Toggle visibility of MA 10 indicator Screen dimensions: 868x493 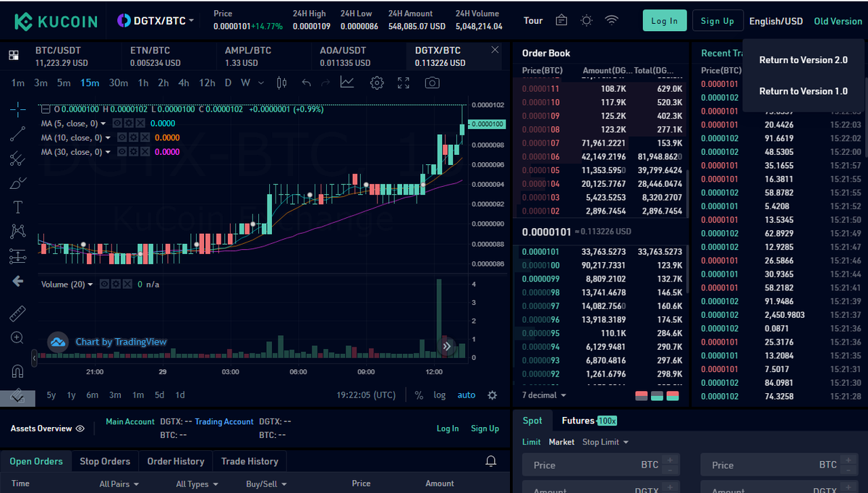point(122,138)
